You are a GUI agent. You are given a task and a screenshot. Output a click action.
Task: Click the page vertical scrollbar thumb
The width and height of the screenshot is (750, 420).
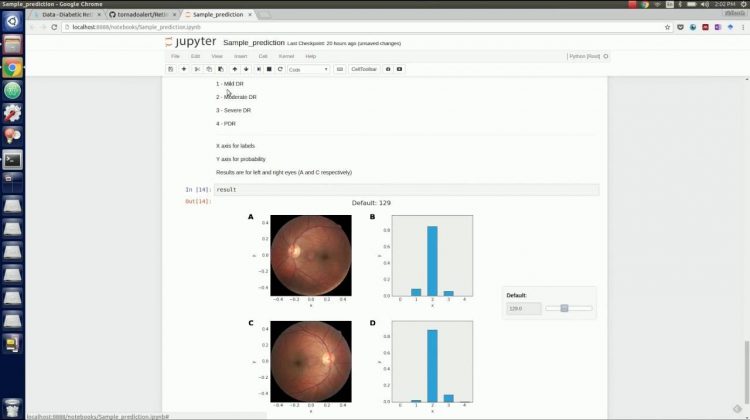click(x=746, y=372)
